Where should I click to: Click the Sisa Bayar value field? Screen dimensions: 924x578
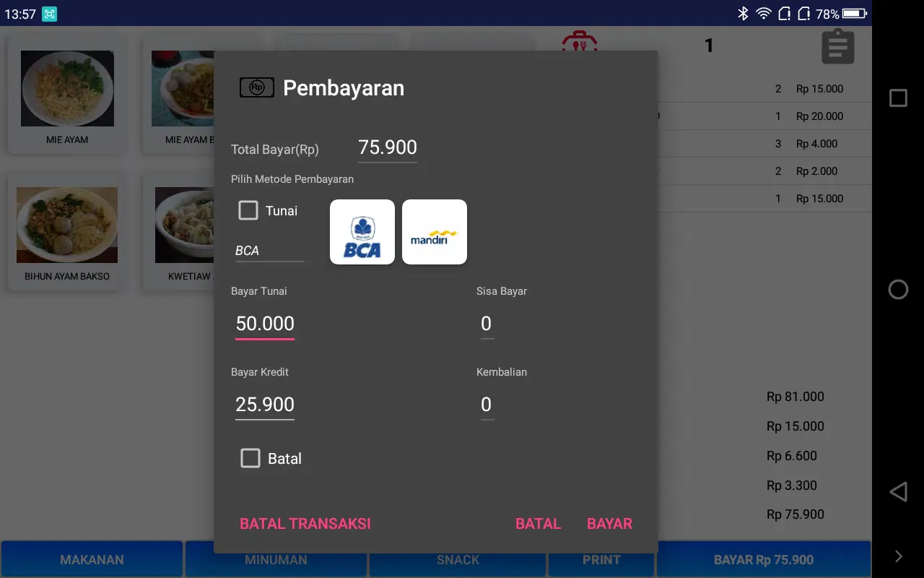[x=487, y=324]
